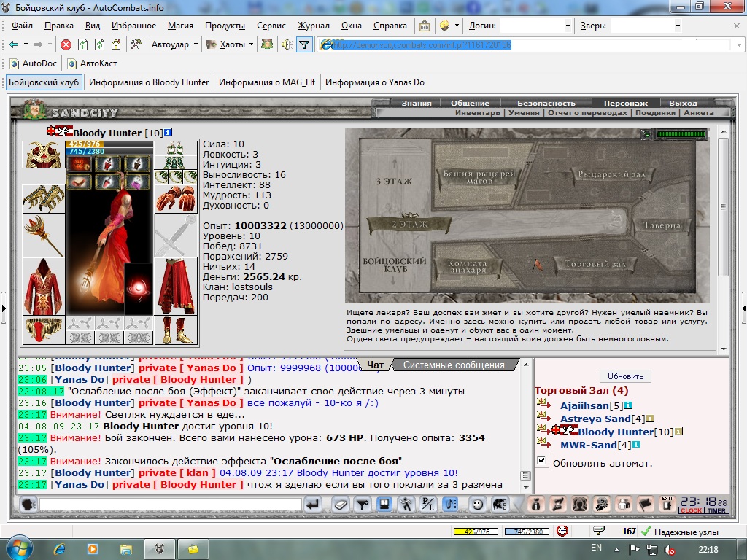Click the green progress bar above map

pyautogui.click(x=681, y=134)
